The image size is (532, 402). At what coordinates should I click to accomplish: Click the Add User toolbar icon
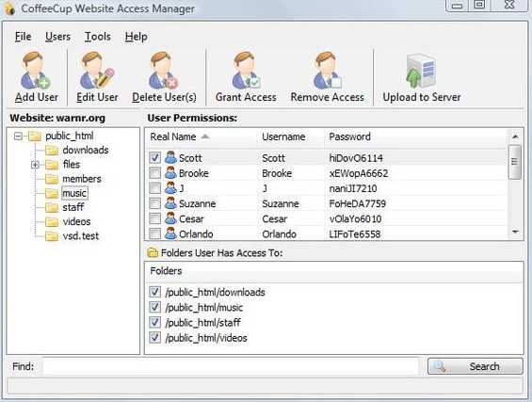tap(36, 71)
